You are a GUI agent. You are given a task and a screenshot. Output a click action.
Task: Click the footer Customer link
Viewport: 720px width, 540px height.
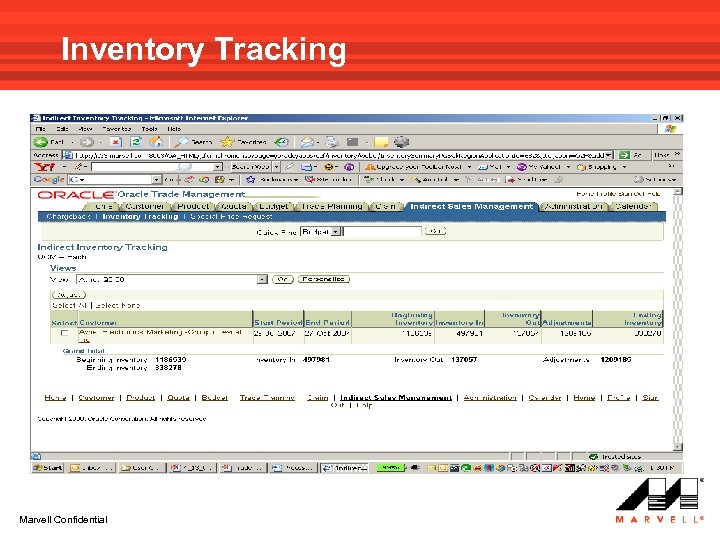click(x=96, y=398)
